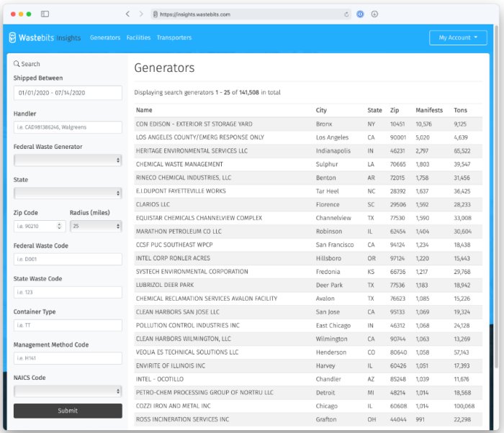
Task: Open the My Account menu
Action: [x=458, y=37]
